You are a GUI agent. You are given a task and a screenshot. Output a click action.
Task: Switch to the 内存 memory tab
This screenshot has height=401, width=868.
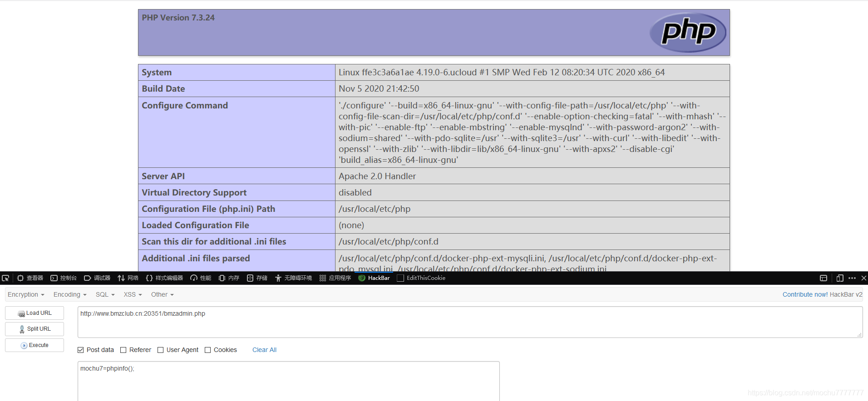[229, 278]
